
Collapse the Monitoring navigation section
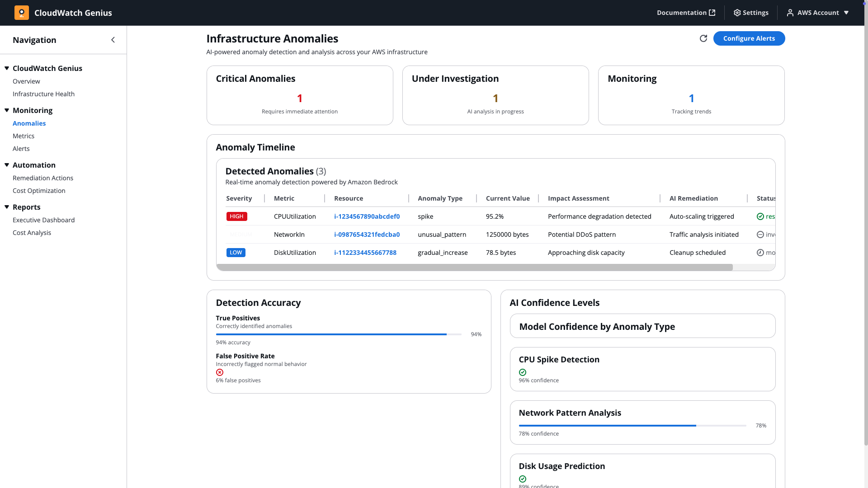(7, 110)
